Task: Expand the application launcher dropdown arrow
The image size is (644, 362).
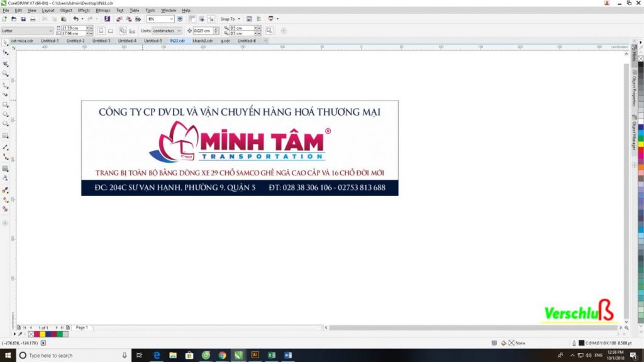Action: (277, 19)
